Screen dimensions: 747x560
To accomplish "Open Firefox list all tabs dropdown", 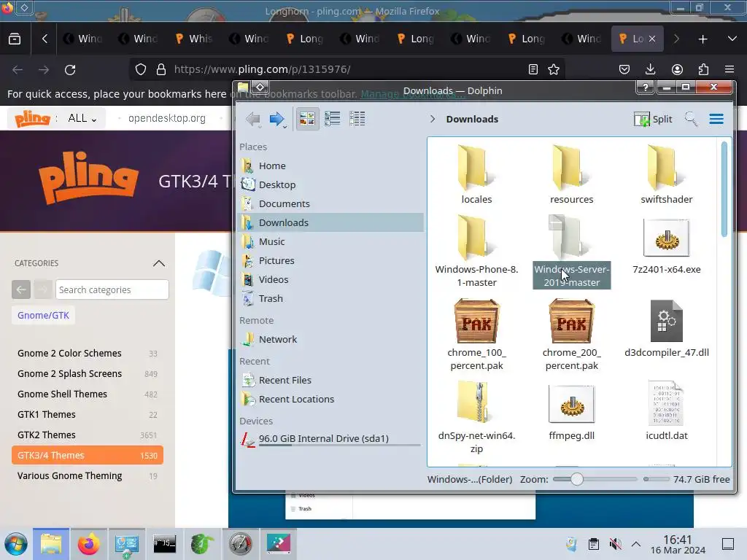I will click(x=732, y=39).
